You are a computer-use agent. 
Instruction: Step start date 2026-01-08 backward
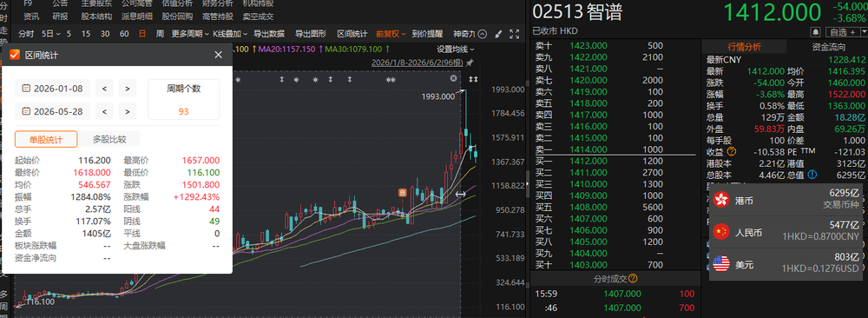(x=104, y=88)
